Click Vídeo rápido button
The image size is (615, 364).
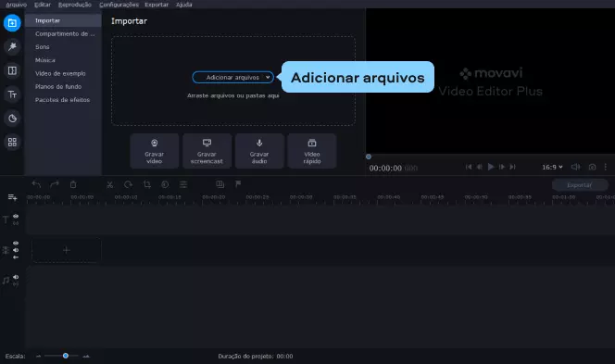[x=312, y=151]
